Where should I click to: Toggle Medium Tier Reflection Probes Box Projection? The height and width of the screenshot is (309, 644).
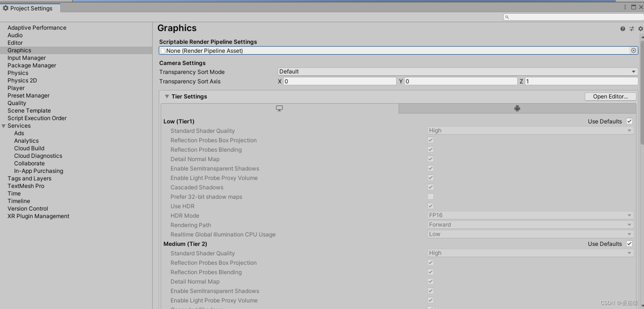[x=430, y=262]
